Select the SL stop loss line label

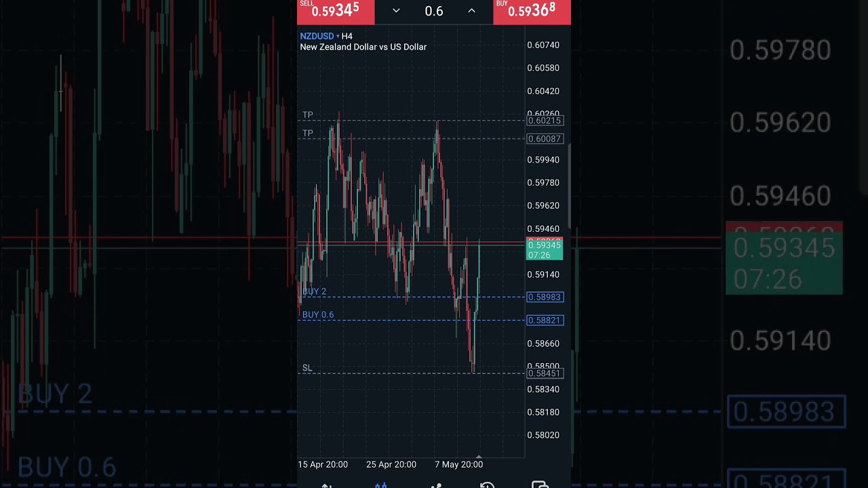click(307, 368)
